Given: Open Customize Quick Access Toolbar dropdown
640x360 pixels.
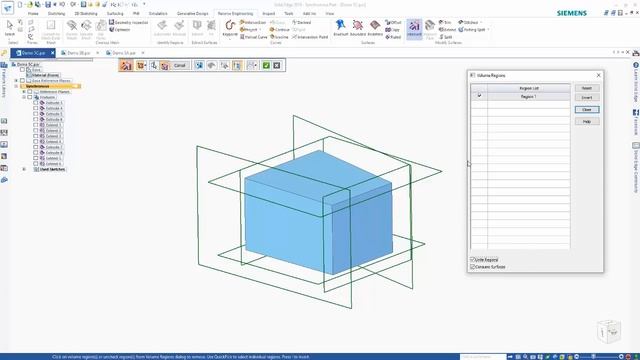Looking at the screenshot, I should click(x=144, y=4).
